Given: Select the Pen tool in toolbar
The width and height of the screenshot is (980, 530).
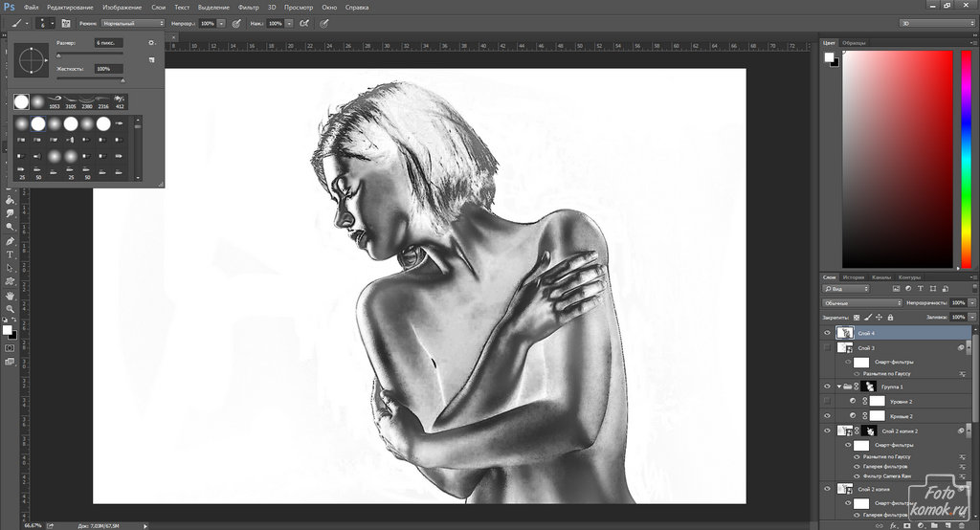Looking at the screenshot, I should click(x=10, y=241).
